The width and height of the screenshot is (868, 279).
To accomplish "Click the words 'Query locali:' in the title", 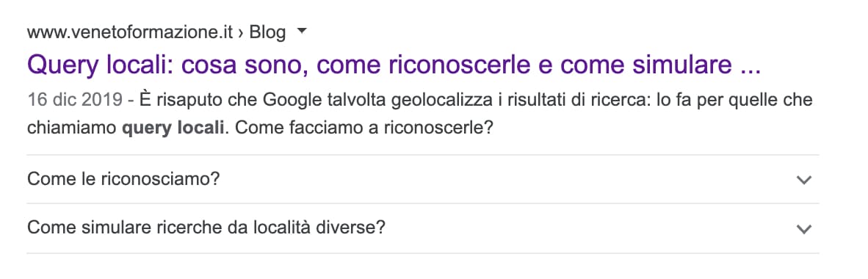I will [x=100, y=66].
